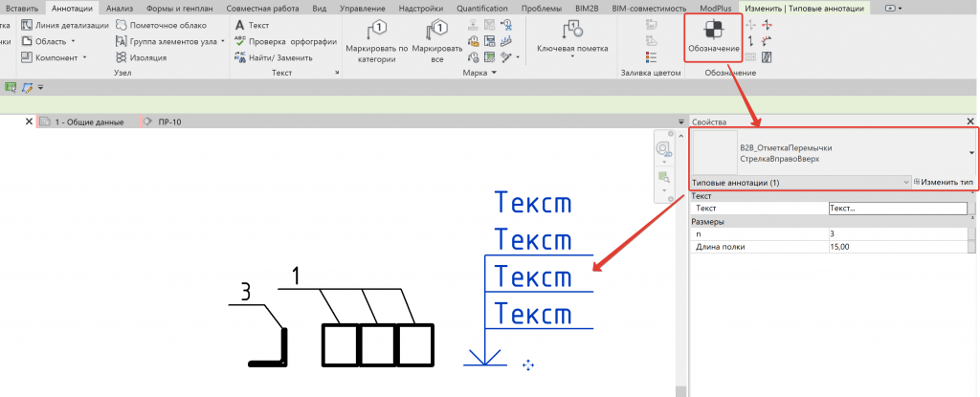Click Маркировать по категории tag tool
This screenshot has width=980, height=397.
[376, 42]
